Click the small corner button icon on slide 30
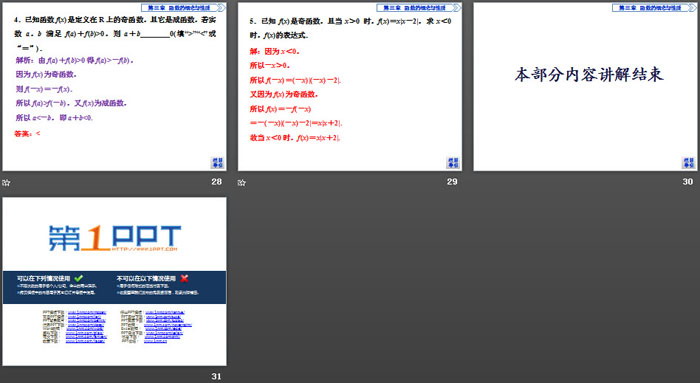Screen dimensions: 700x383 [689, 163]
